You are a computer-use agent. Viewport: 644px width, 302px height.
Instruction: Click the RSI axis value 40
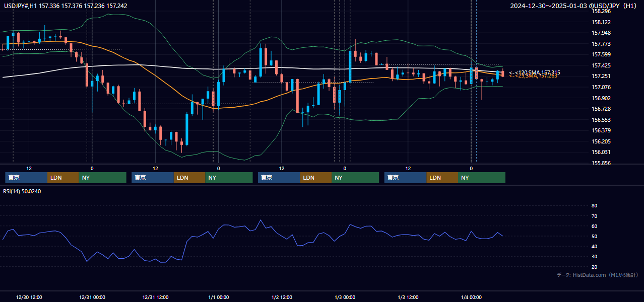tap(594, 246)
